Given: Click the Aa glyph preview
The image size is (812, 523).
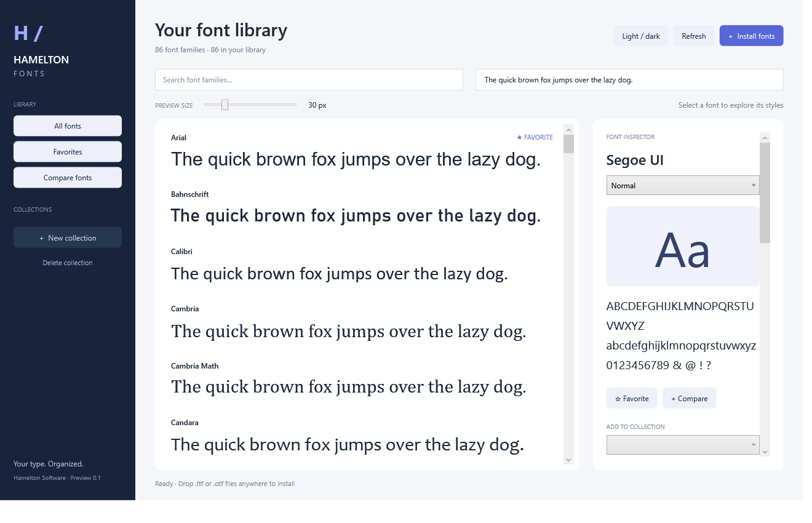Looking at the screenshot, I should pos(683,247).
